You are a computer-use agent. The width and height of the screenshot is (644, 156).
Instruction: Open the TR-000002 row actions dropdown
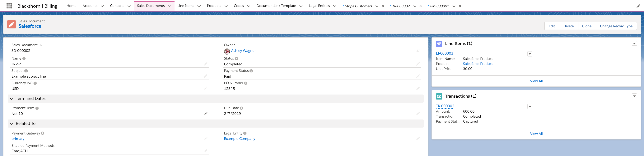pos(530,107)
